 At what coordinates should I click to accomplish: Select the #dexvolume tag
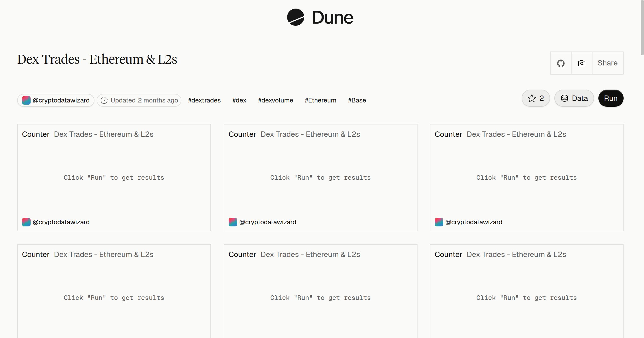[x=276, y=100]
